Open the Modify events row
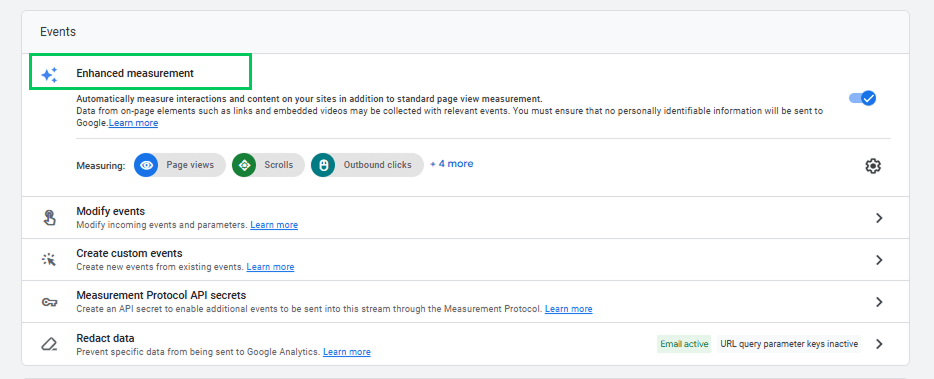This screenshot has height=379, width=934. [465, 218]
